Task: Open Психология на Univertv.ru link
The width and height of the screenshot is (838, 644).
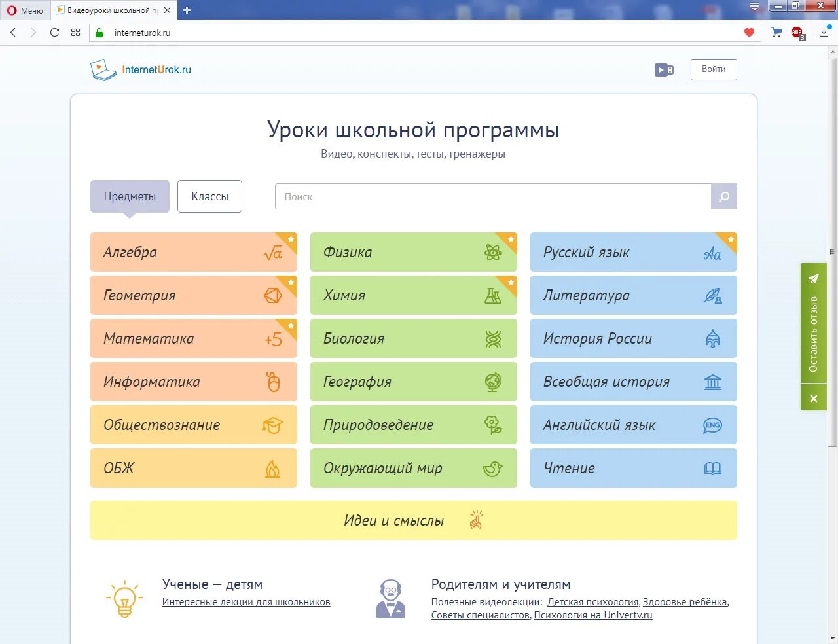Action: (x=593, y=615)
